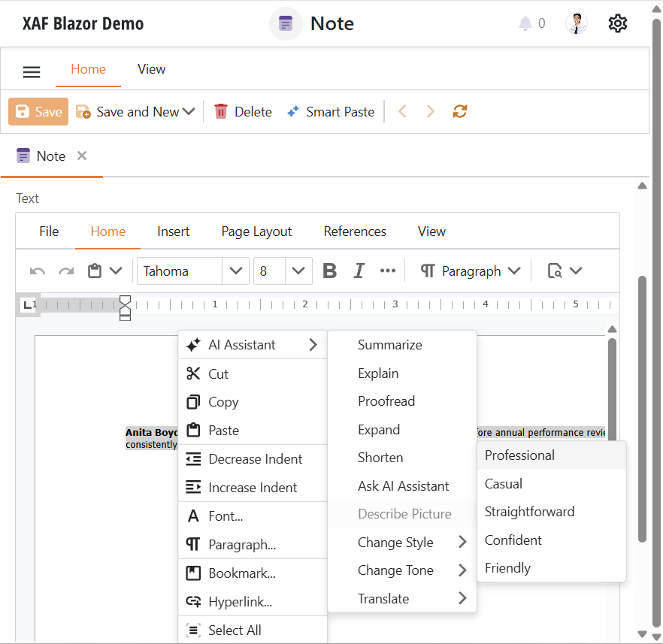Go to previous record arrow
Screen dimensions: 663x644
click(402, 111)
